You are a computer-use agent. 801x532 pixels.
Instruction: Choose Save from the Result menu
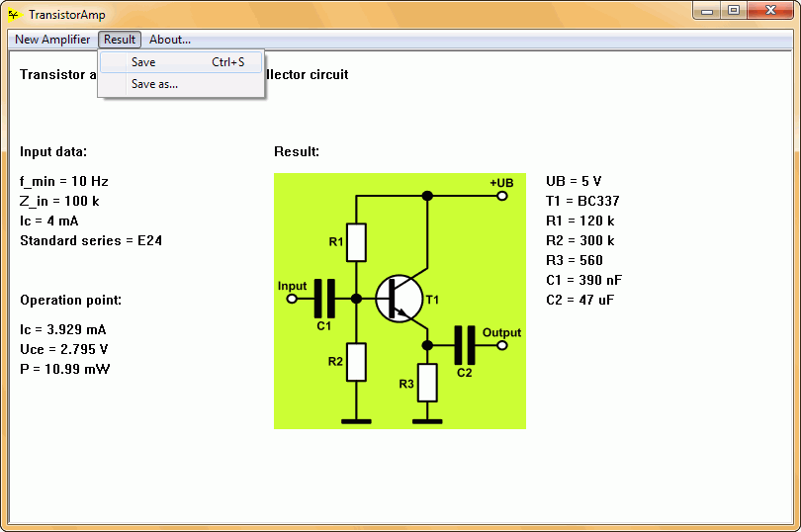(181, 62)
